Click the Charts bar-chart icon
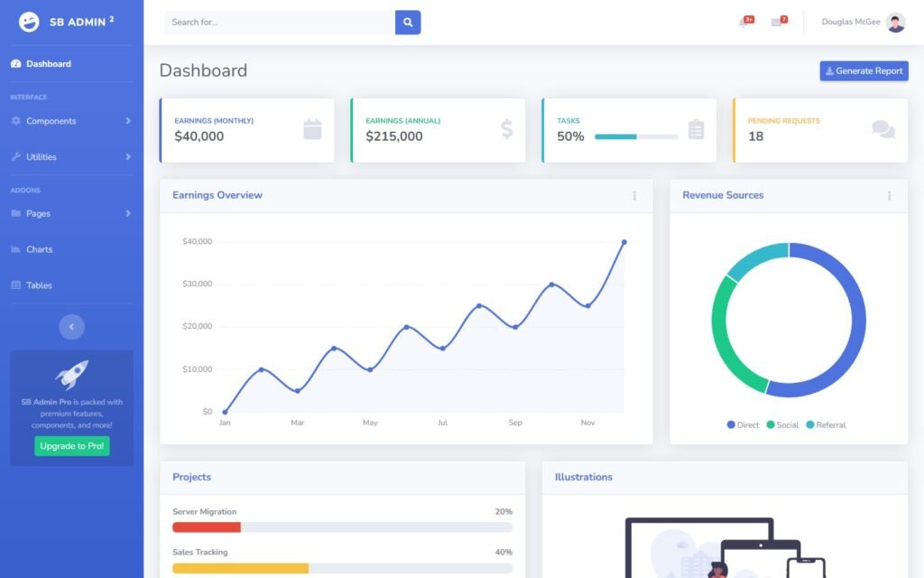 16,249
